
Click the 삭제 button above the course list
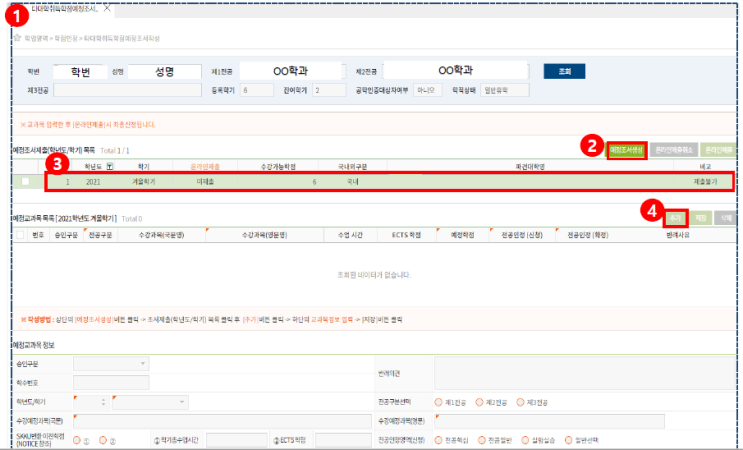[x=725, y=218]
